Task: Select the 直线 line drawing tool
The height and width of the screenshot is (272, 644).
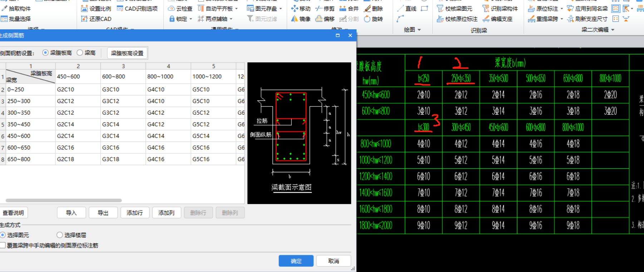Action: point(407,9)
